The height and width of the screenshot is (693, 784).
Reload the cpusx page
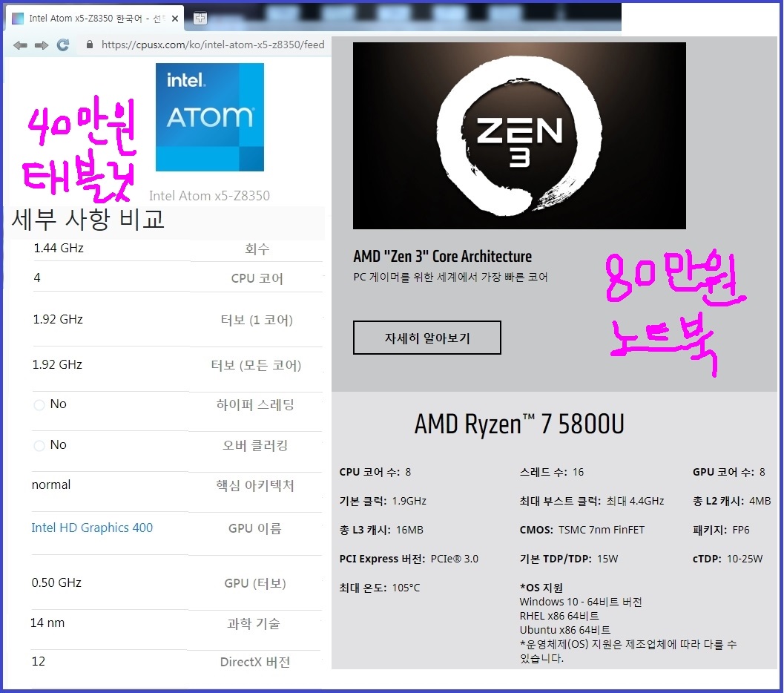click(62, 45)
